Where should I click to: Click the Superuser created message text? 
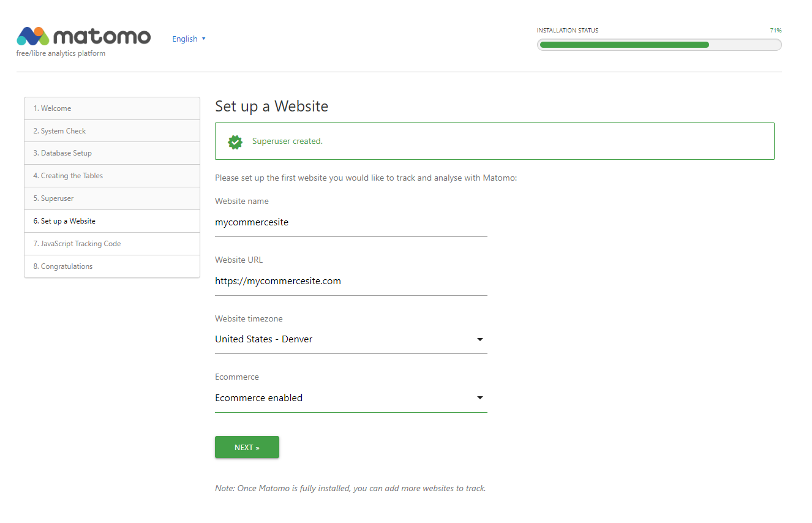click(x=287, y=141)
